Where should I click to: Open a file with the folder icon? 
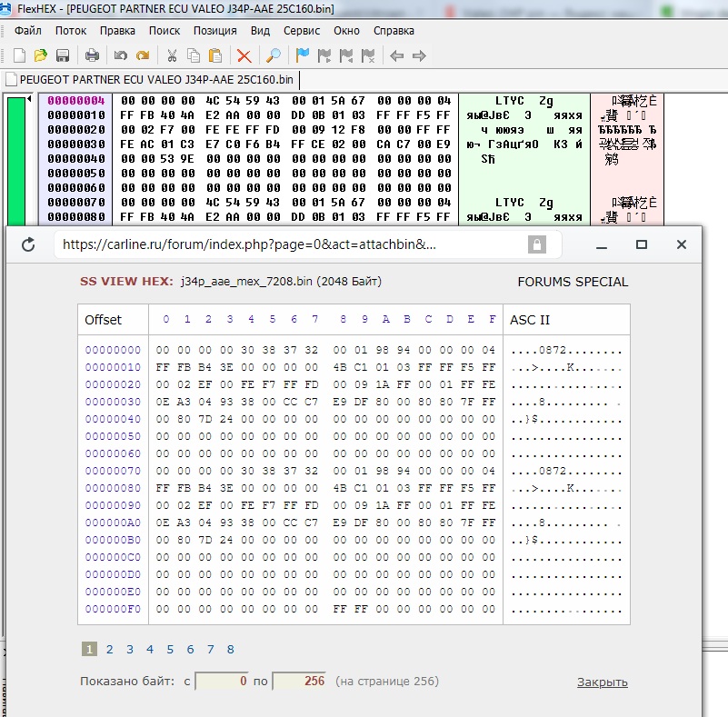(40, 55)
